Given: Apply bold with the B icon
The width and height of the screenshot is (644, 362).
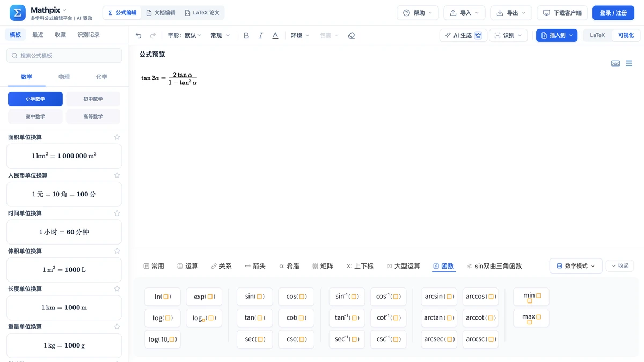Looking at the screenshot, I should 246,35.
